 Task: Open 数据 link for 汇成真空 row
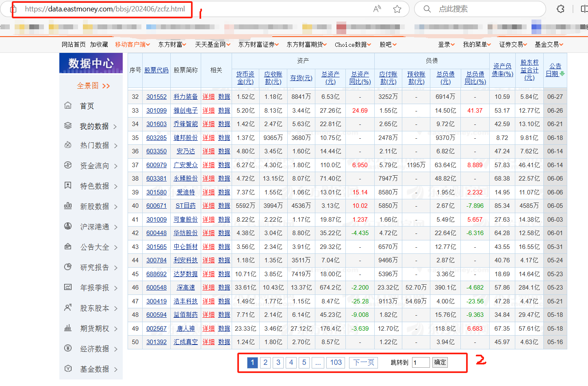[x=224, y=342]
